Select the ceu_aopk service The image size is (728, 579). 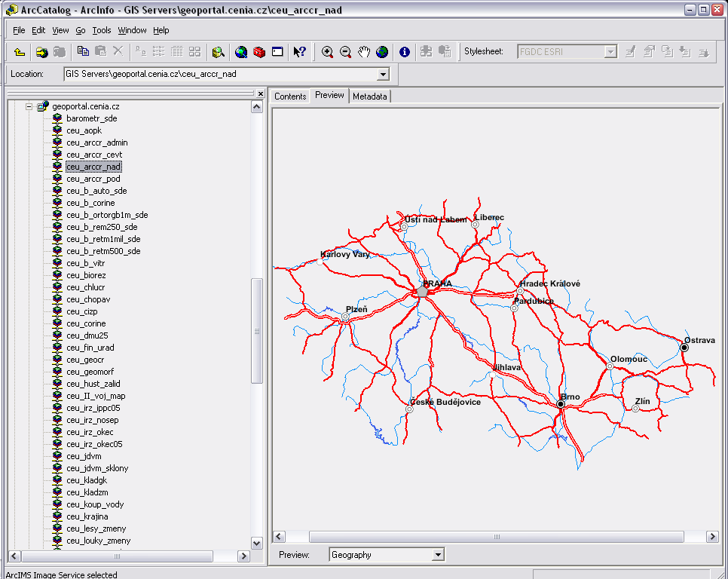[x=84, y=130]
